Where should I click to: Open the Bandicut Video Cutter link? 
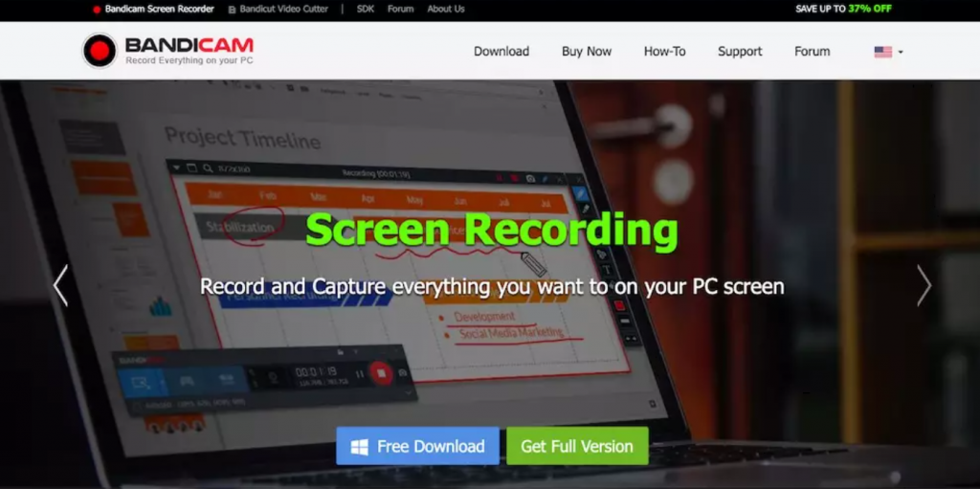[x=284, y=9]
